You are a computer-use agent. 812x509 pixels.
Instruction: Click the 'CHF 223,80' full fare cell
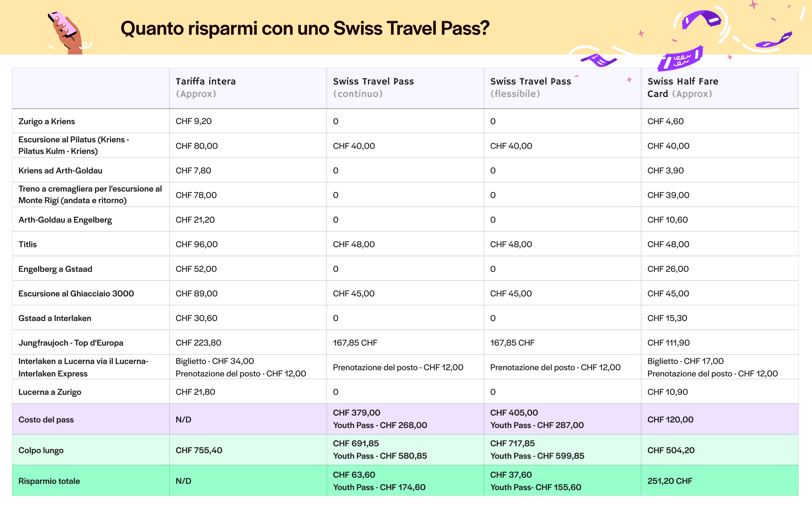[x=198, y=343]
